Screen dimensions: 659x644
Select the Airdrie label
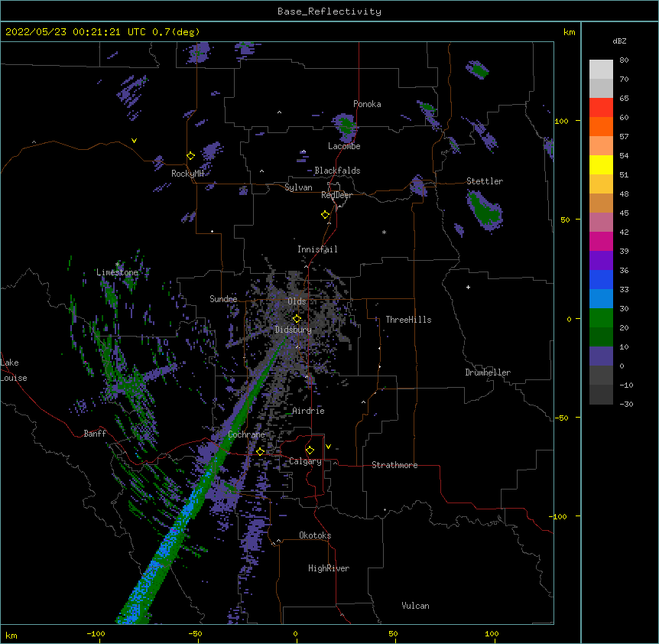(x=309, y=411)
